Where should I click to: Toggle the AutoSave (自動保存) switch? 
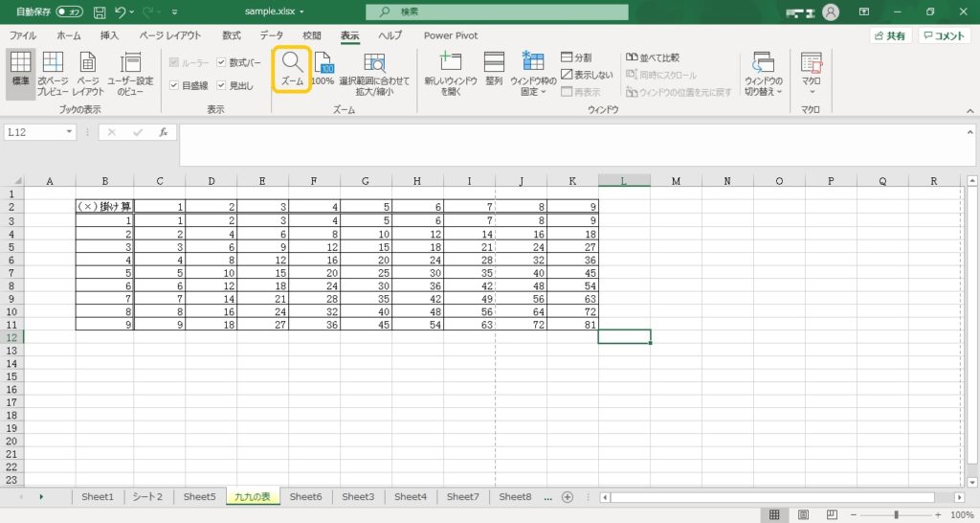coord(69,11)
